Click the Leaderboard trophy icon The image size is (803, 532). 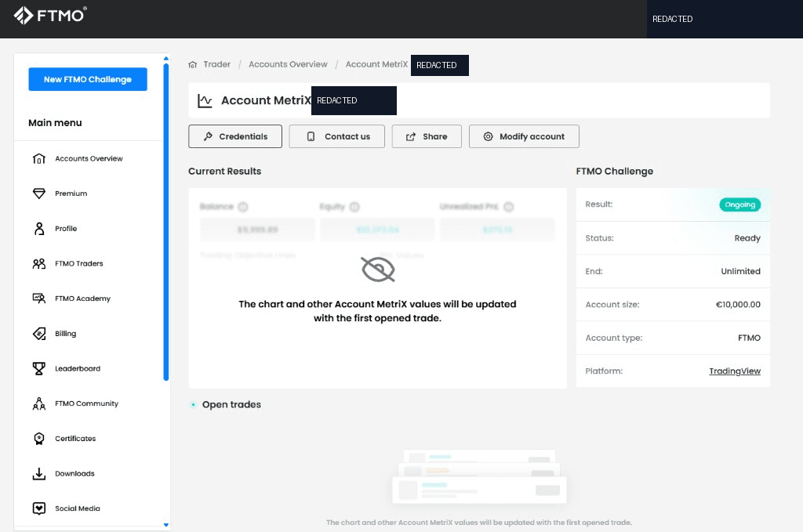[x=39, y=368]
